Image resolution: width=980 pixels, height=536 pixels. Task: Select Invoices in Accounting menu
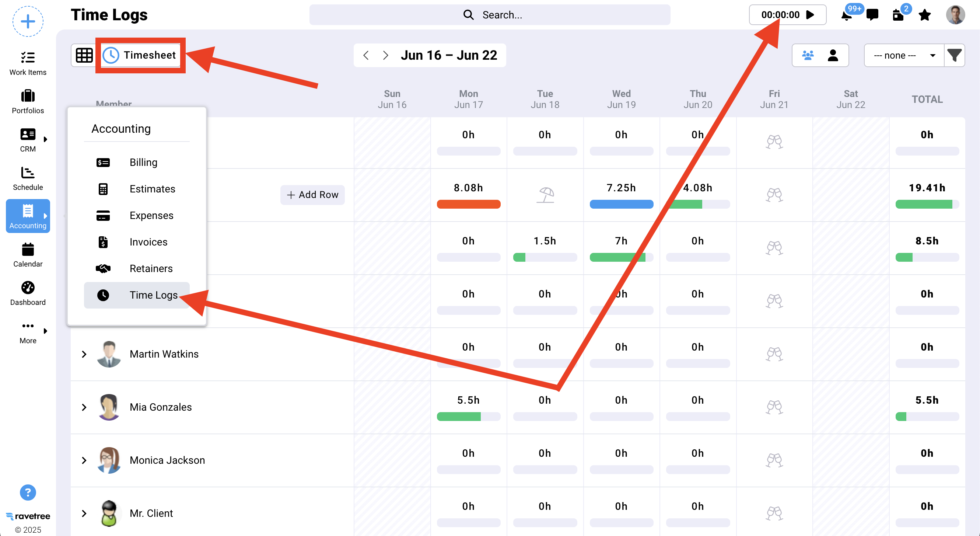[148, 242]
